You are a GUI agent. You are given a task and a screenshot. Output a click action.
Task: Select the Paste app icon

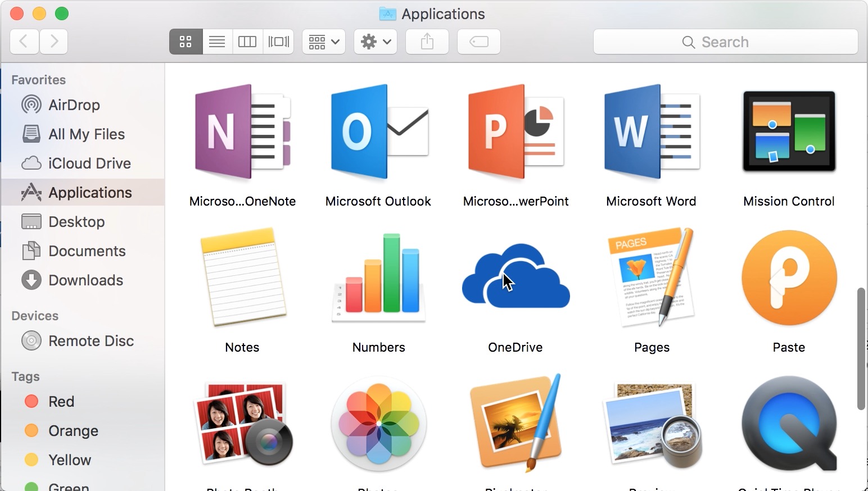[789, 278]
